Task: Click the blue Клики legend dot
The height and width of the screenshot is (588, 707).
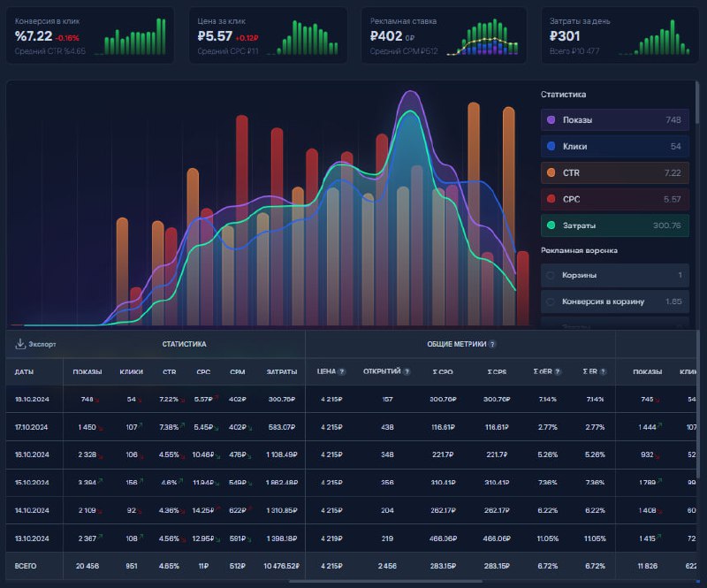Action: [x=551, y=146]
